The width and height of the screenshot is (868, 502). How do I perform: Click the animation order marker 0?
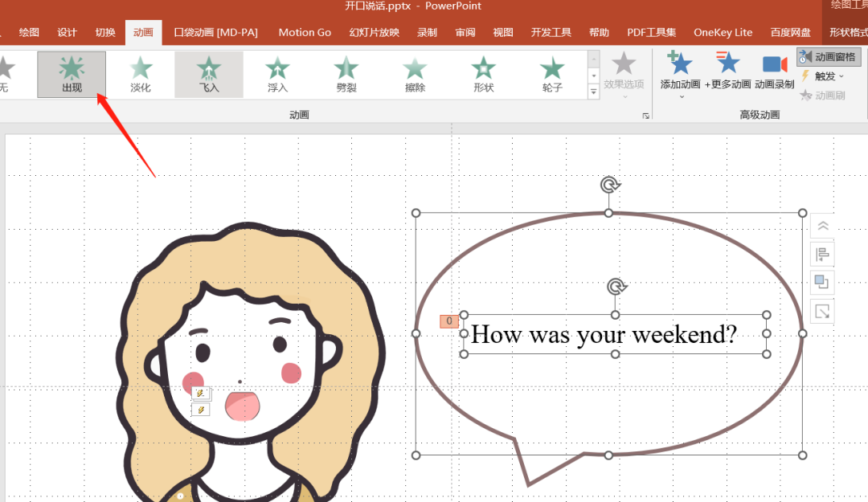point(449,321)
